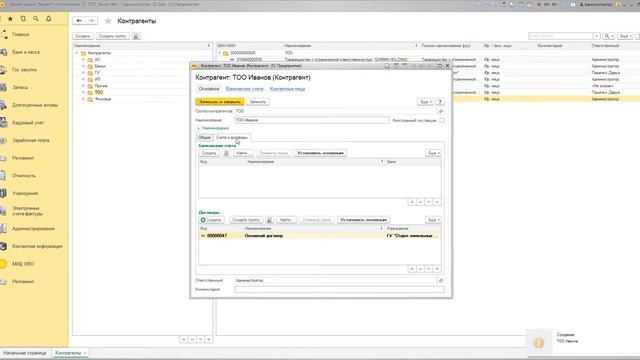
Task: Select the Контрагенты tab at the bottom
Action: (68, 353)
